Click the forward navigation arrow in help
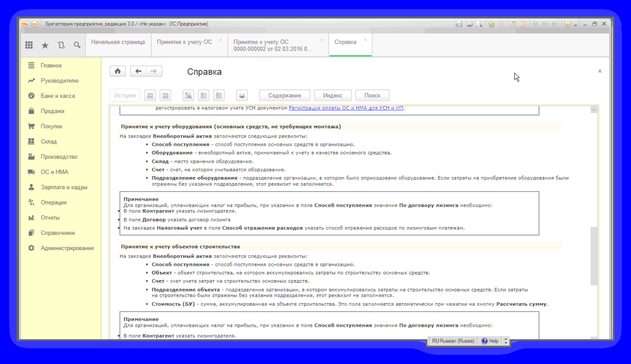The image size is (631, 364). 152,70
